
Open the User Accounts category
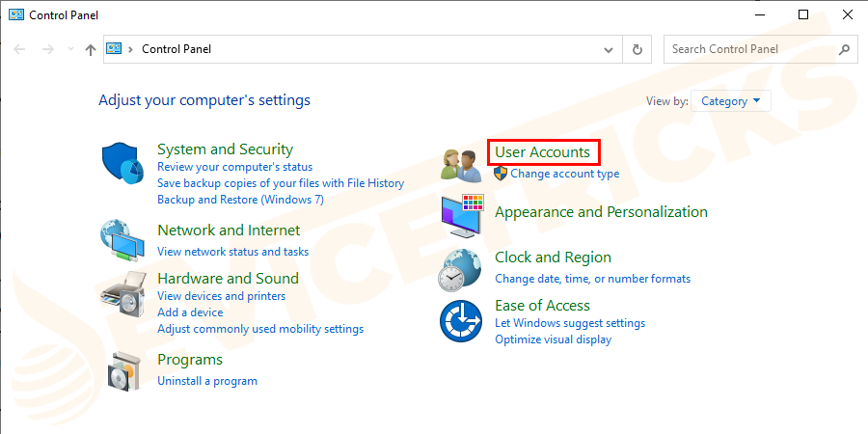point(542,152)
